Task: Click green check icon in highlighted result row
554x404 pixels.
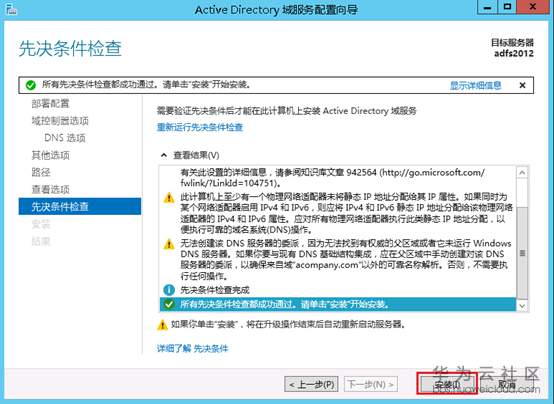Action: click(x=169, y=304)
